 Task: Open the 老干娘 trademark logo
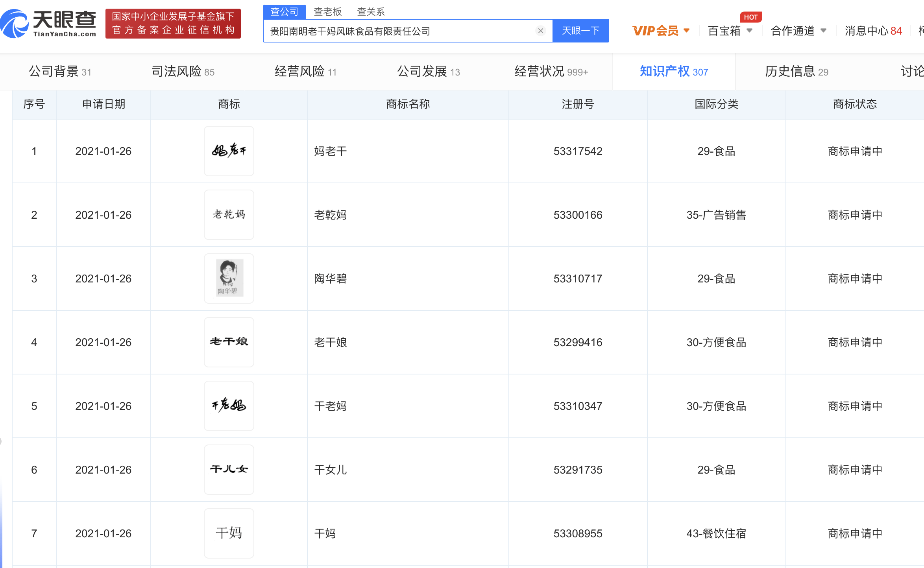tap(229, 342)
